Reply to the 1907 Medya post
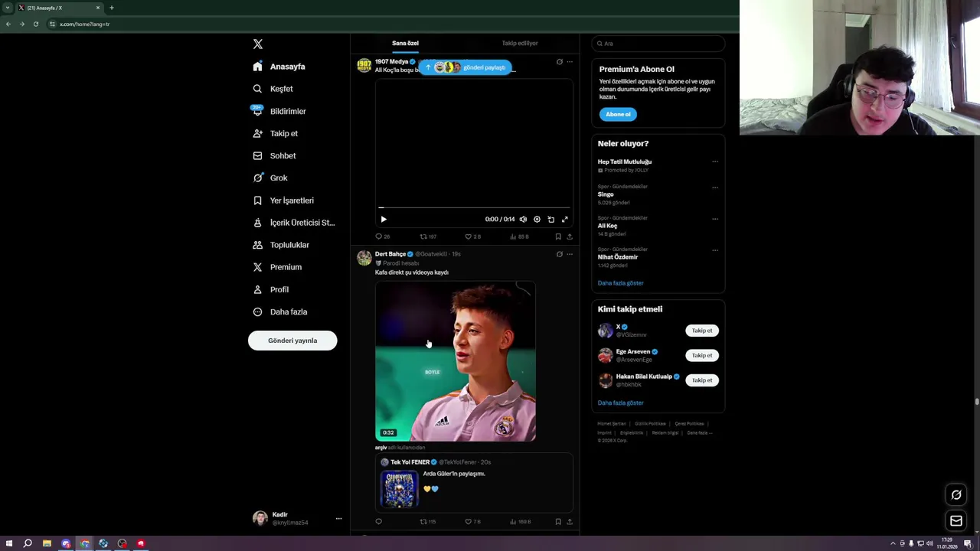980x551 pixels. (x=383, y=236)
